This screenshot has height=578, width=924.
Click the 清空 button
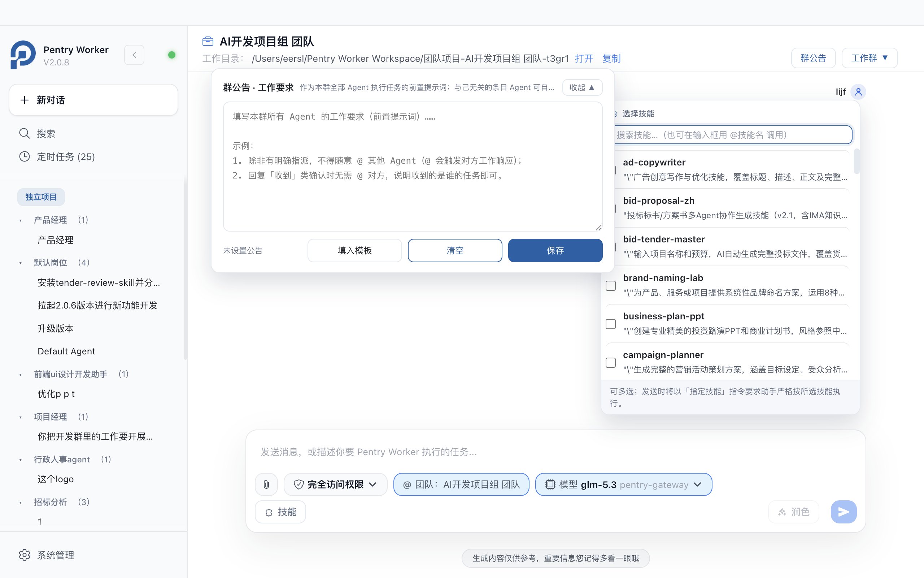pyautogui.click(x=455, y=250)
